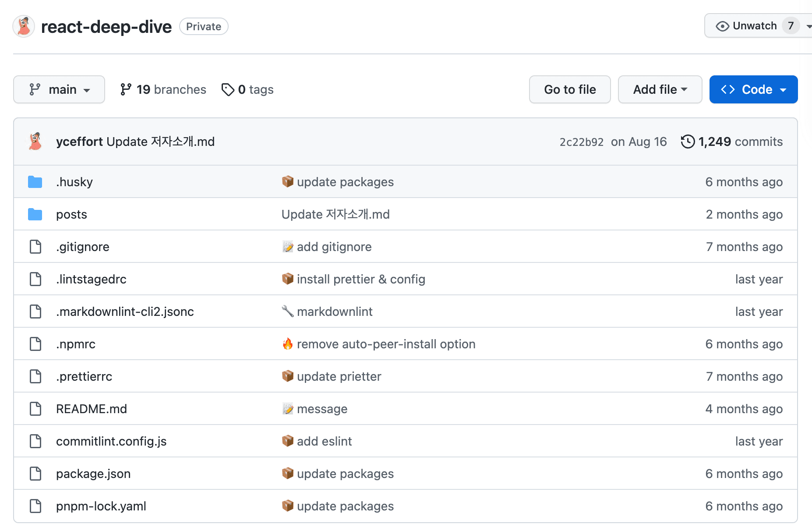This screenshot has width=812, height=531.
Task: Click the code brackets icon on Code button
Action: [x=728, y=89]
